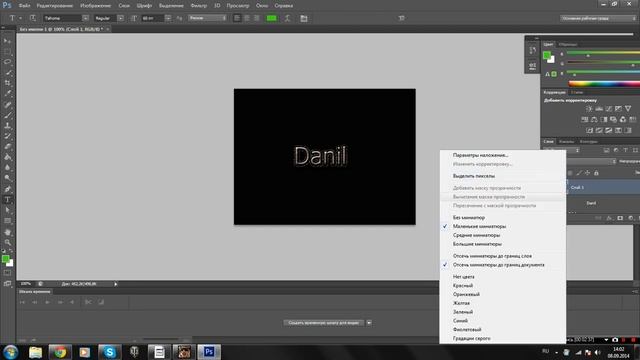
Task: Choose Красный color label
Action: pyautogui.click(x=463, y=286)
